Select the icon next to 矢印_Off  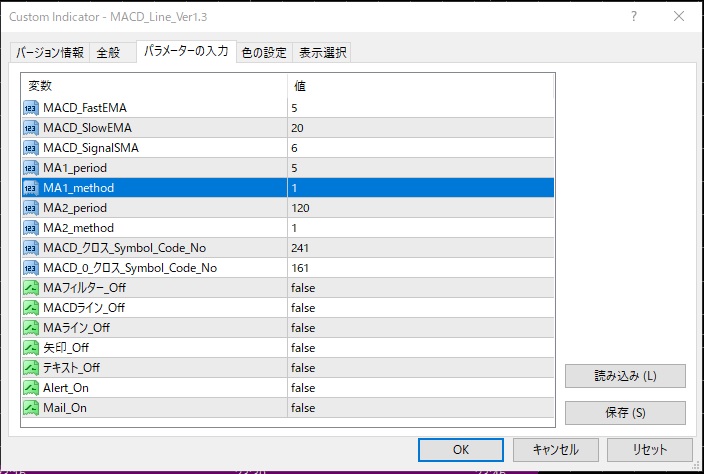coord(31,348)
